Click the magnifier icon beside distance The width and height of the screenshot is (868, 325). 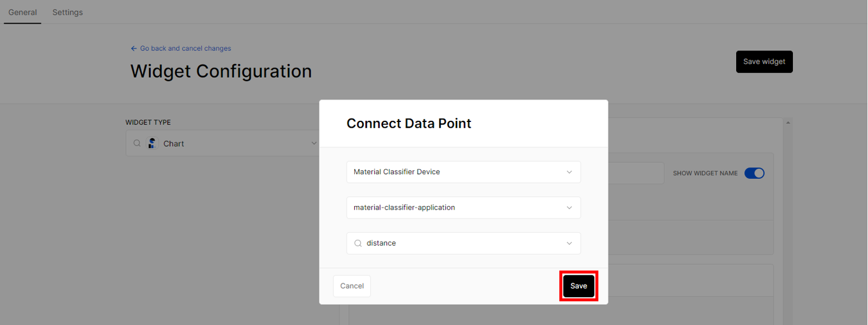[358, 243]
